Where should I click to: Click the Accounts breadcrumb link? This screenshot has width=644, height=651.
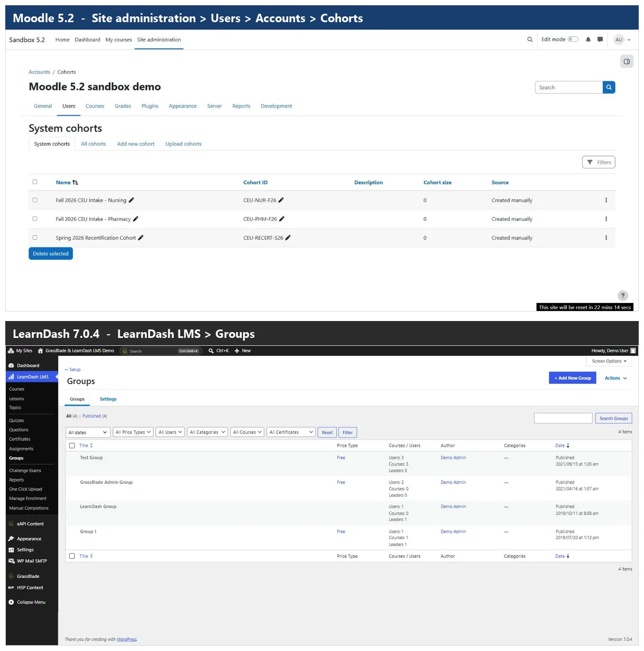pyautogui.click(x=40, y=72)
